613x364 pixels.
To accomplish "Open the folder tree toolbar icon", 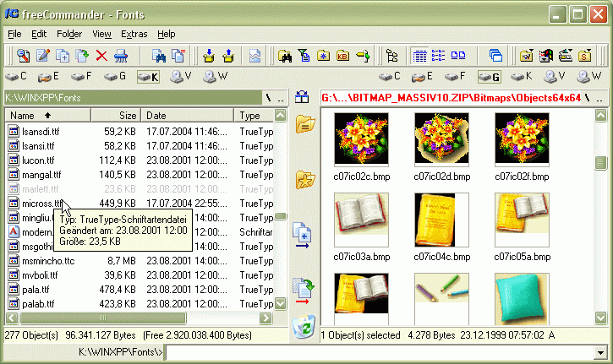I will 391,56.
